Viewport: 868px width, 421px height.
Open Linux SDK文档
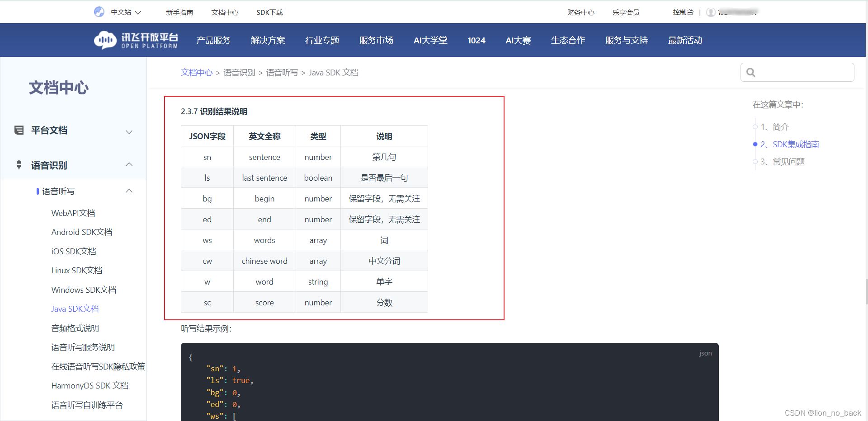point(77,270)
